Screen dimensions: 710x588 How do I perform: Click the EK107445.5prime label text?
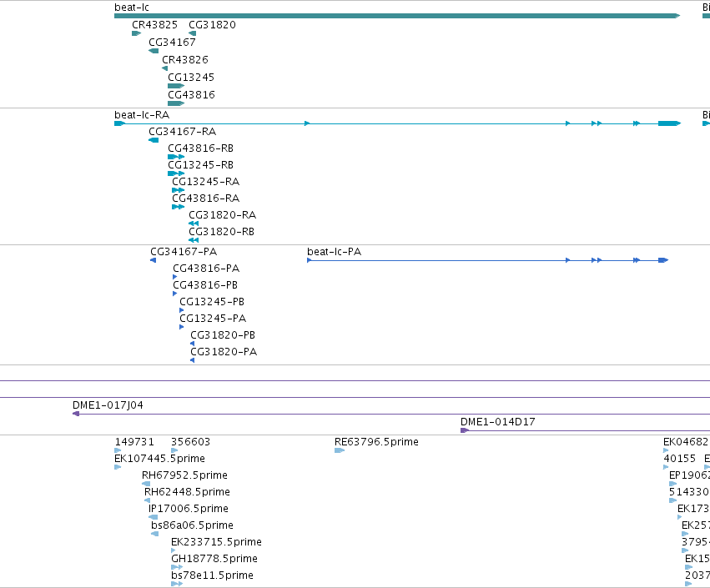click(x=160, y=459)
